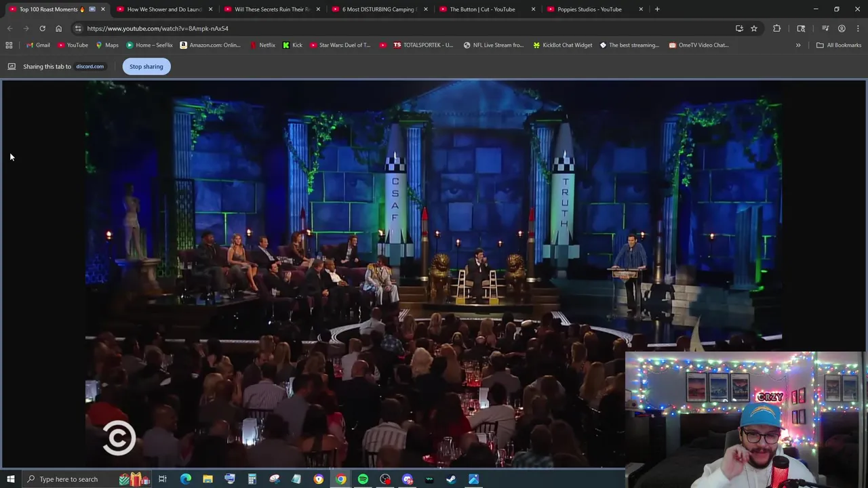868x488 pixels.
Task: Open OBS Studio from the taskbar
Action: 385,479
